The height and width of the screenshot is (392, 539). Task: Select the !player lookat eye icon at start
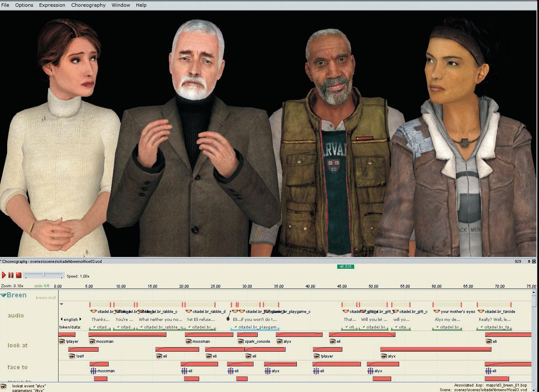(62, 341)
